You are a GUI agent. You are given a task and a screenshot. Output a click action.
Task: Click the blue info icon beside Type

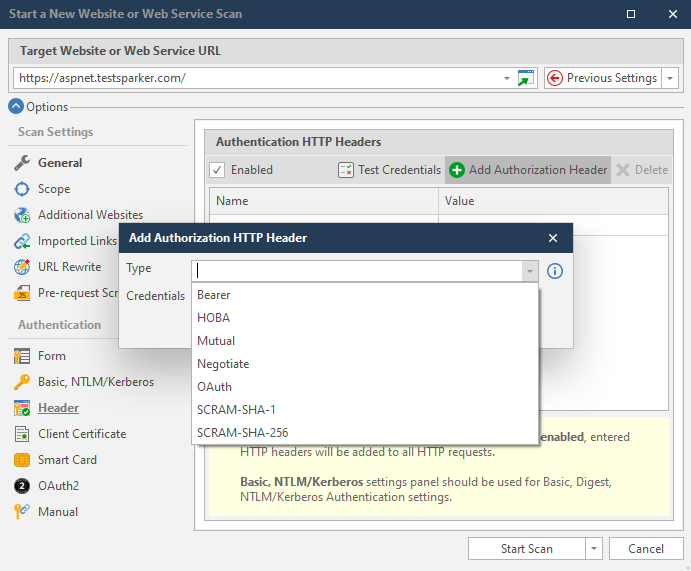(x=555, y=270)
